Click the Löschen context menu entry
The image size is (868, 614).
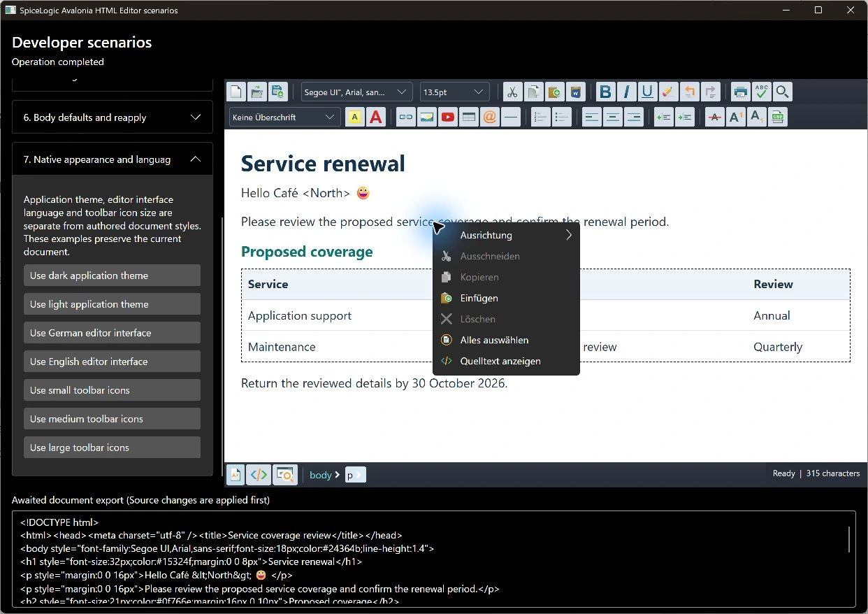(506, 319)
